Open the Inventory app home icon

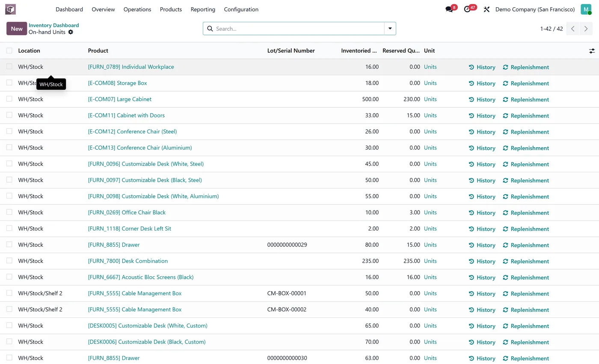(x=10, y=9)
